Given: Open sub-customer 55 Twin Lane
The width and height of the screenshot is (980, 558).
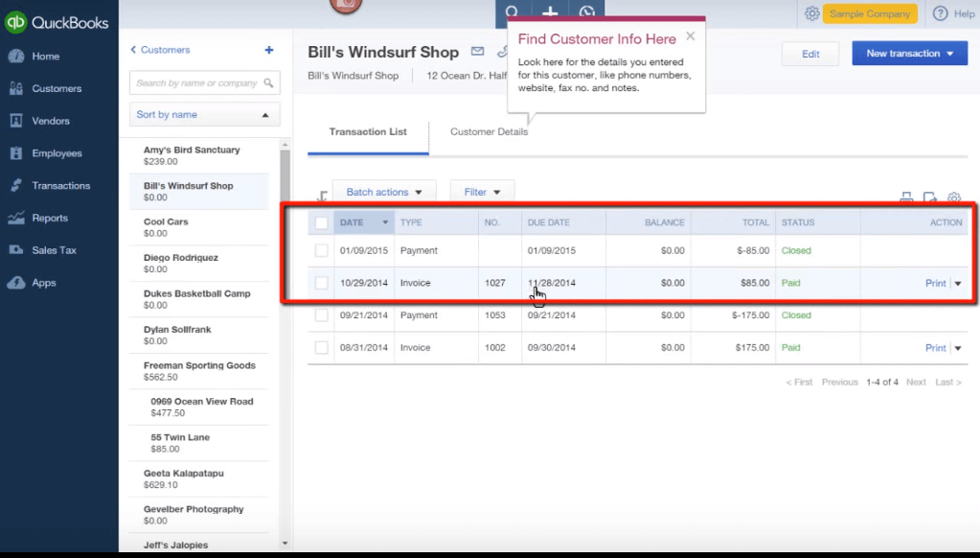Looking at the screenshot, I should (198, 444).
